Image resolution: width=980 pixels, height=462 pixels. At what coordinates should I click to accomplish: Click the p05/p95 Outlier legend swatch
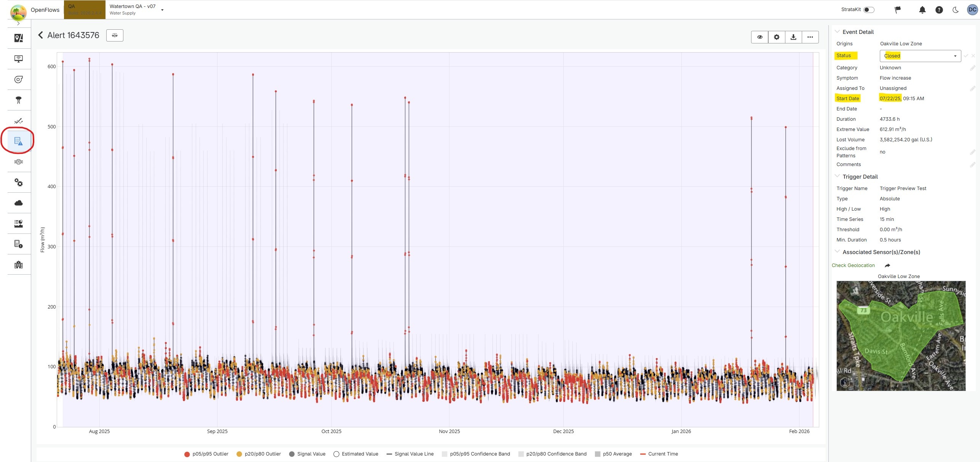pos(187,454)
